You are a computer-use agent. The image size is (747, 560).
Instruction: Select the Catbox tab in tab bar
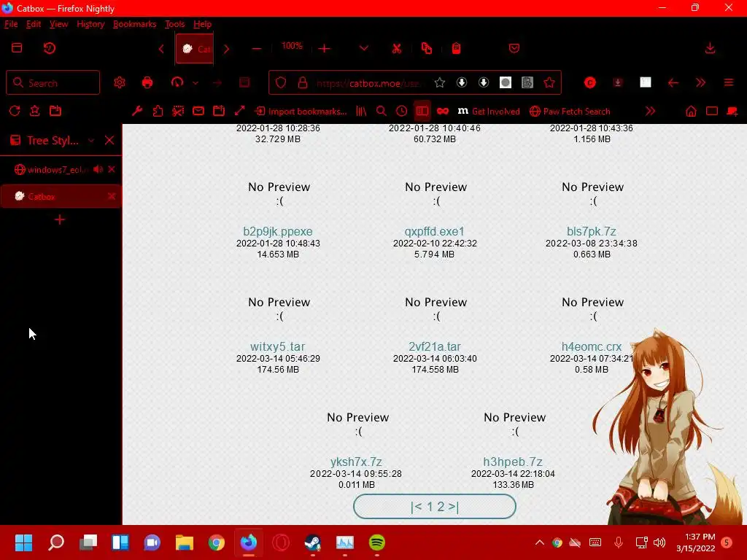click(195, 49)
